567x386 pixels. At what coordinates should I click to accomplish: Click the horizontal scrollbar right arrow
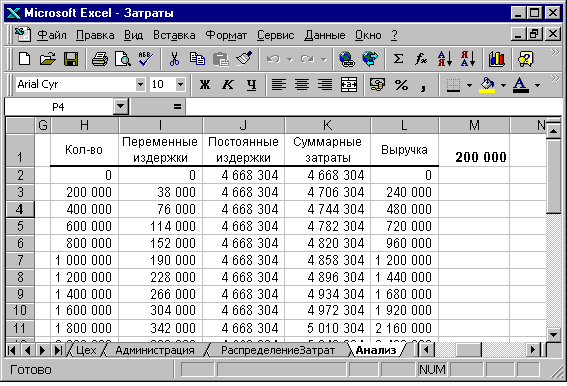click(532, 350)
